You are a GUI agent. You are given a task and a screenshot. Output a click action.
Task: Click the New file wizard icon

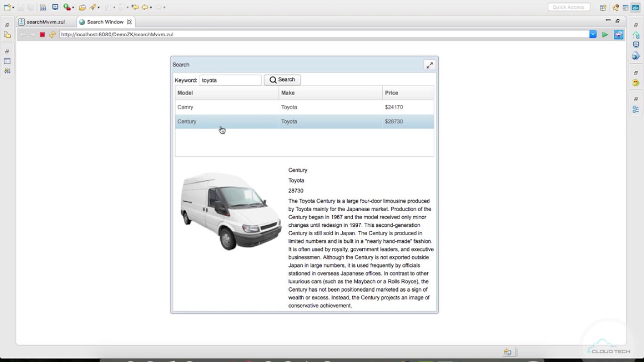pos(7,7)
